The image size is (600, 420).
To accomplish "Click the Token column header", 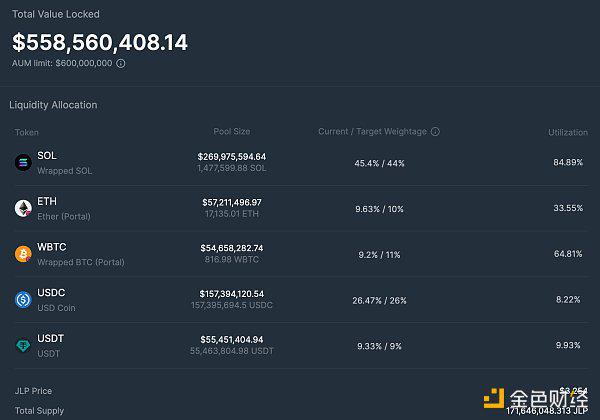I will [26, 132].
